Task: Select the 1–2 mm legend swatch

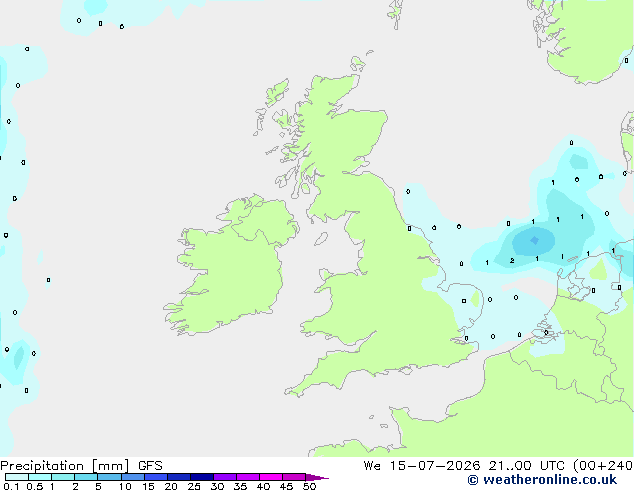Action: [x=63, y=477]
